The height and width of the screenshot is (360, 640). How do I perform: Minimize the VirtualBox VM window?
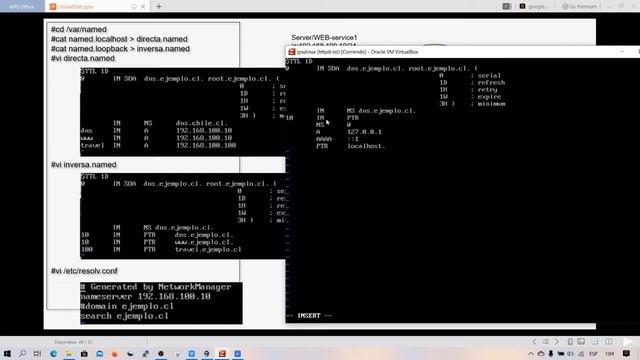(622, 52)
